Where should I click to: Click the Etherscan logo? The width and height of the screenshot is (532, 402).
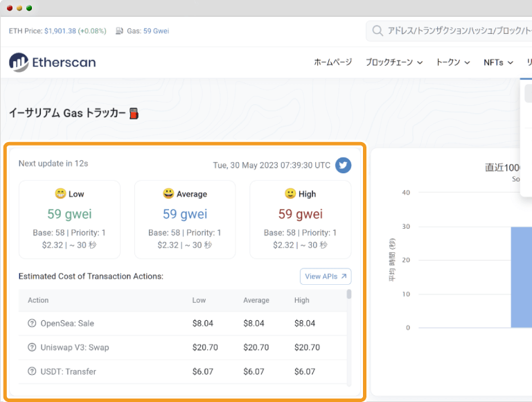(53, 62)
